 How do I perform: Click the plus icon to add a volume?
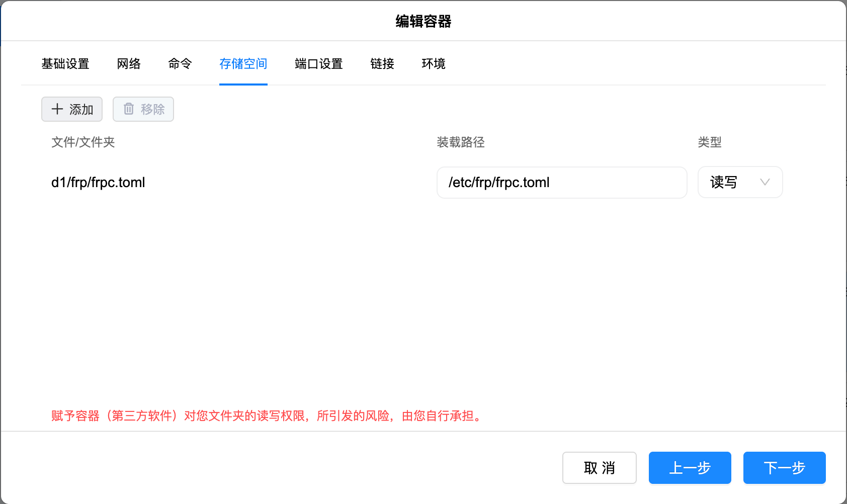point(57,109)
